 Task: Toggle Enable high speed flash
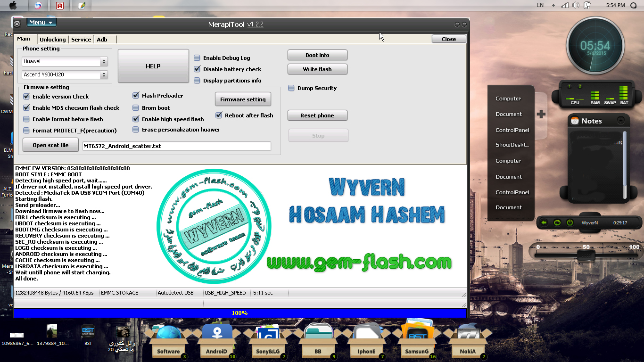click(x=136, y=119)
